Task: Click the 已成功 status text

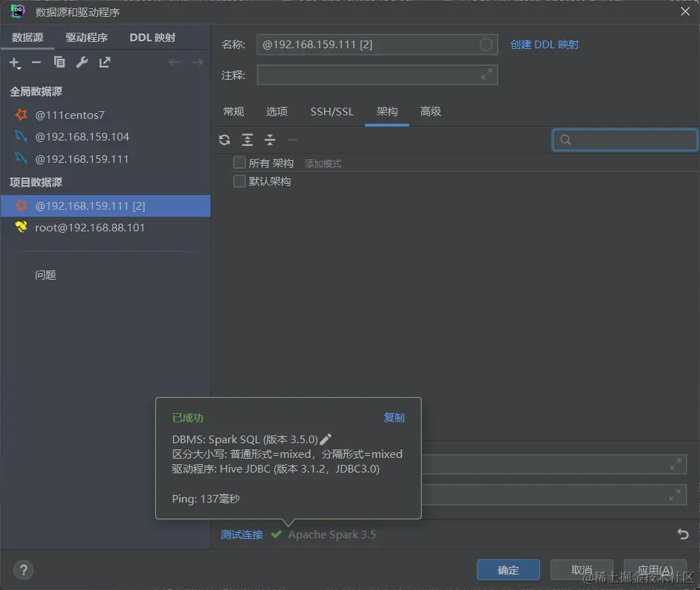Action: coord(187,418)
